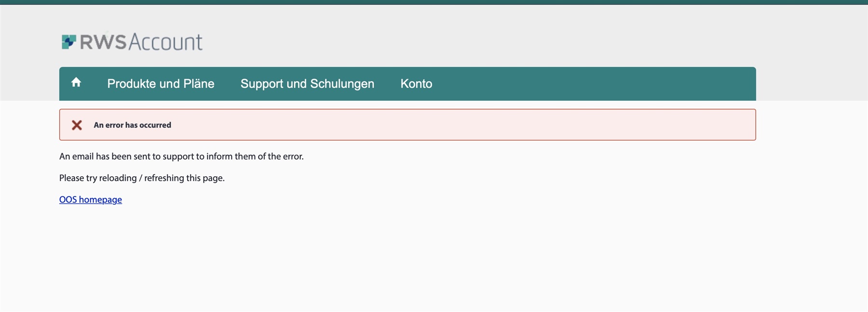Expand Produkte und Pläne navigation entry
The height and width of the screenshot is (312, 868).
tap(161, 83)
